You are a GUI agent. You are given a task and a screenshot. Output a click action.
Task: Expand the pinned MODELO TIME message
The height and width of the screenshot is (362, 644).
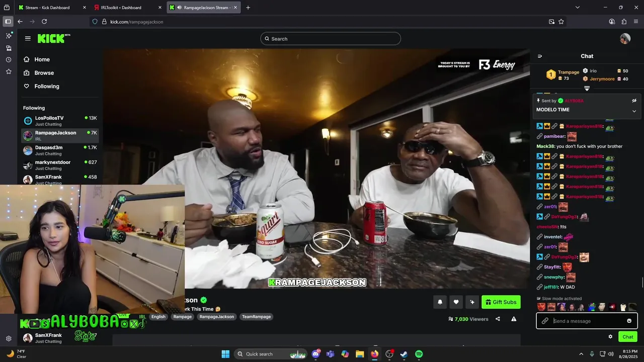(x=634, y=111)
